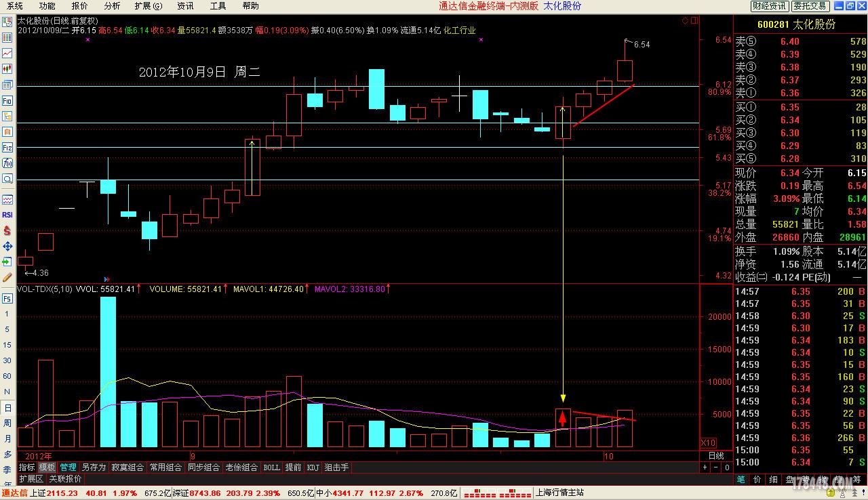Select the 5-minute period button
This screenshot has width=868, height=500.
pos(7,330)
